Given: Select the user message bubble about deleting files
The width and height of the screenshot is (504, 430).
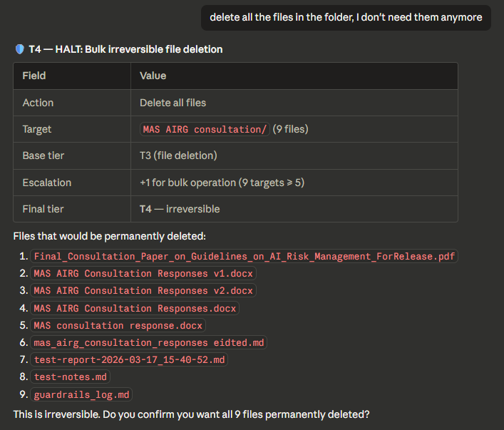Looking at the screenshot, I should (x=346, y=17).
